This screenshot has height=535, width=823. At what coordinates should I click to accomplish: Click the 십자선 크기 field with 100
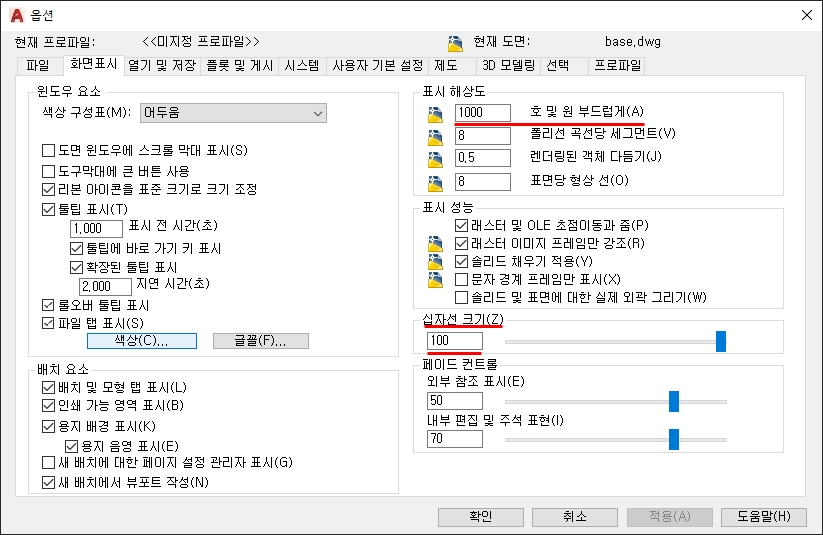[455, 341]
